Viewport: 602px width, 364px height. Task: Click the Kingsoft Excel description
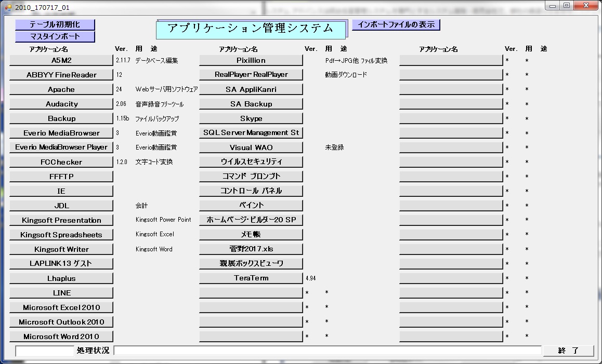pos(155,234)
